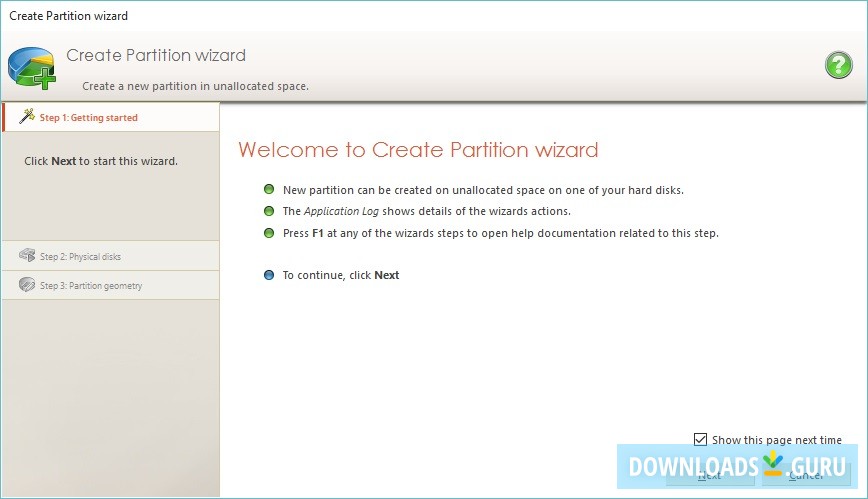Click the Create Partition wizard window title
868x499 pixels.
tap(69, 16)
